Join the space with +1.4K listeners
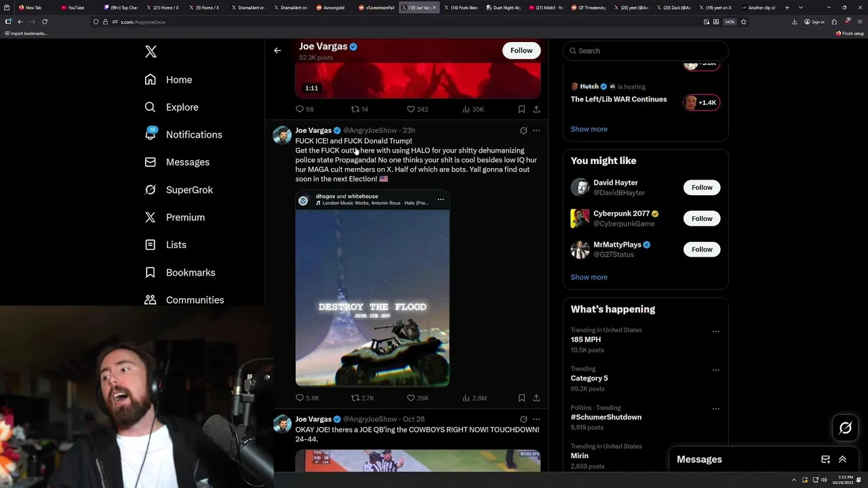The width and height of the screenshot is (868, 488). pos(701,102)
